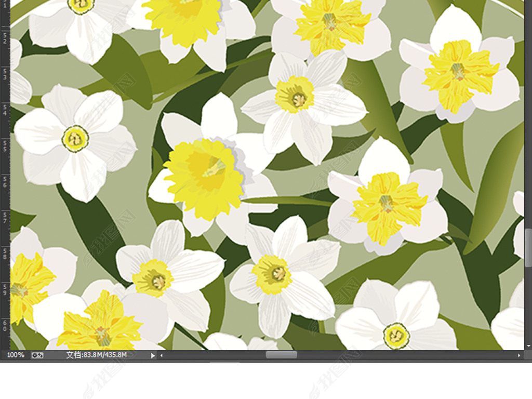Image resolution: width=532 pixels, height=399 pixels.
Task: Click the horizontal scrollbar left arrow
Action: [x=161, y=355]
